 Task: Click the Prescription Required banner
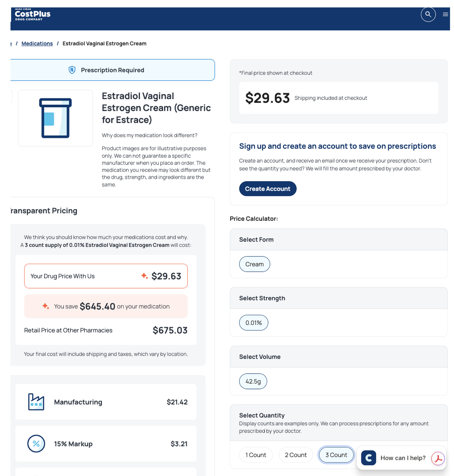[x=112, y=70]
